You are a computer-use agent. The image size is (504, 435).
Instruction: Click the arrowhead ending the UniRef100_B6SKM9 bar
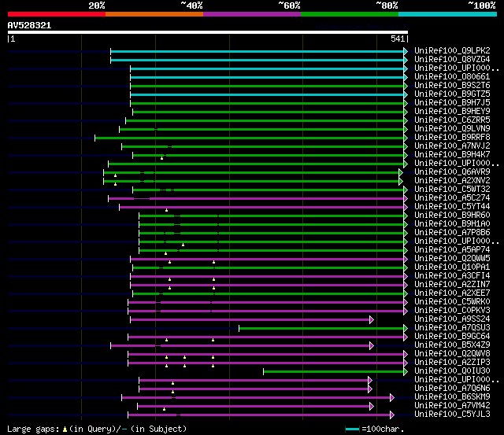392,397
